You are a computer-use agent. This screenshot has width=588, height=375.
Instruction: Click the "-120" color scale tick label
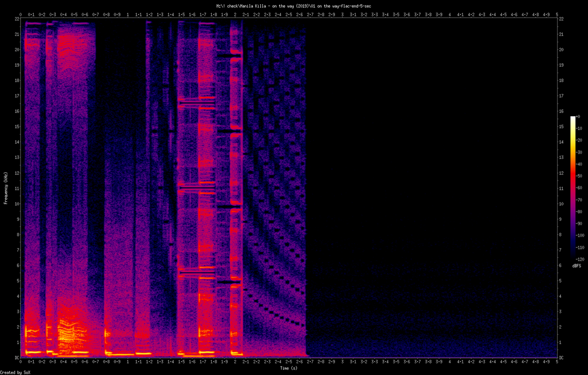[x=581, y=259]
